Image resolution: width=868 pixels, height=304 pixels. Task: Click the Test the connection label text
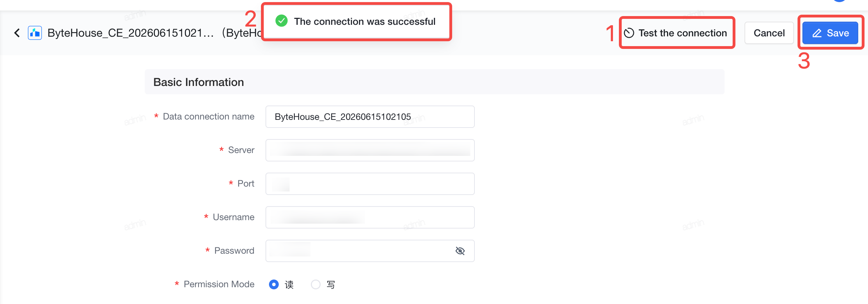[683, 33]
